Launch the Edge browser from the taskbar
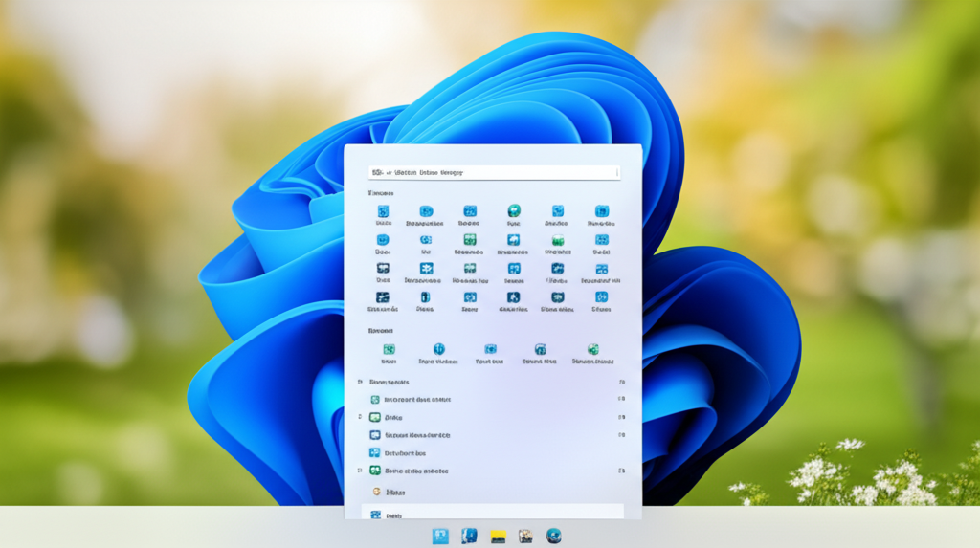Screen dimensions: 980x548 point(553,537)
